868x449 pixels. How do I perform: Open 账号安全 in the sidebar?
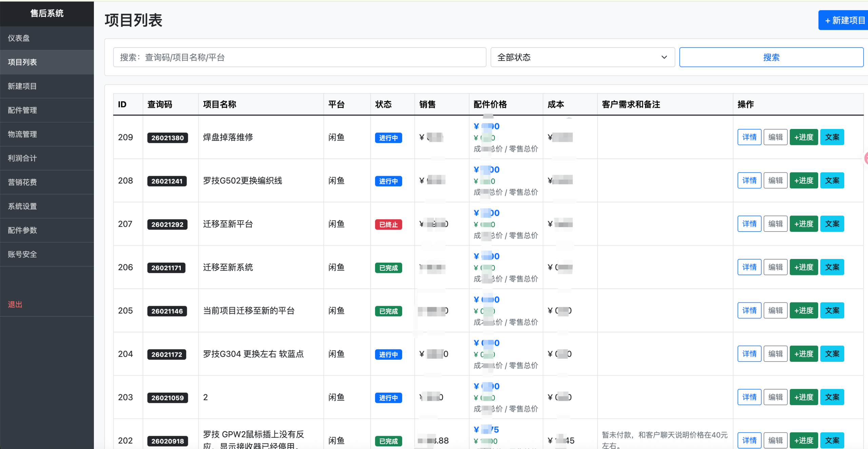pyautogui.click(x=22, y=254)
